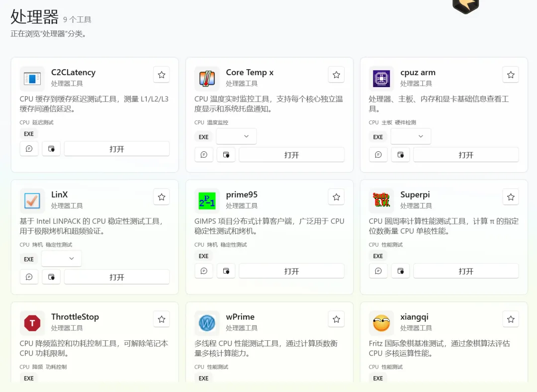537x392 pixels.
Task: Add prime95 to favorites via star
Action: 336,197
